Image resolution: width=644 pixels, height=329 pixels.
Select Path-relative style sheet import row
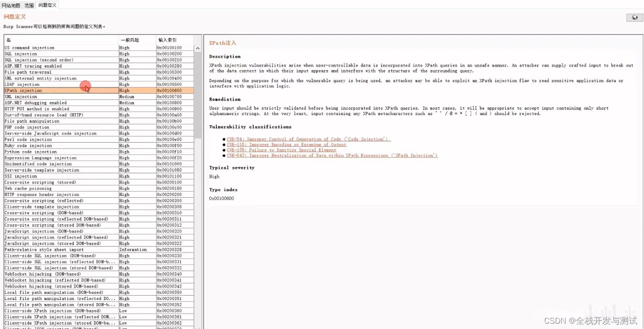point(99,250)
